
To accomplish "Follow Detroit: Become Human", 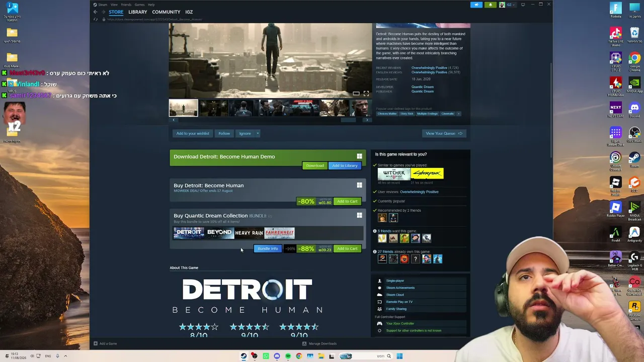I will [224, 133].
